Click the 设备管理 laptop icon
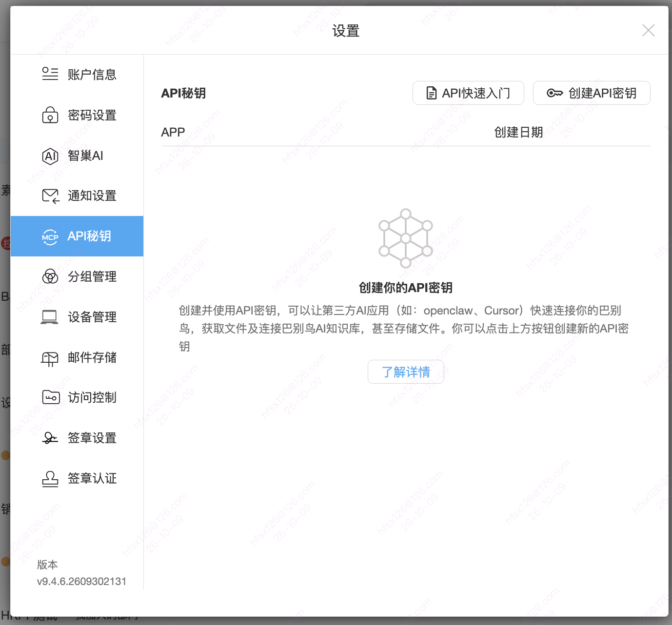 50,317
